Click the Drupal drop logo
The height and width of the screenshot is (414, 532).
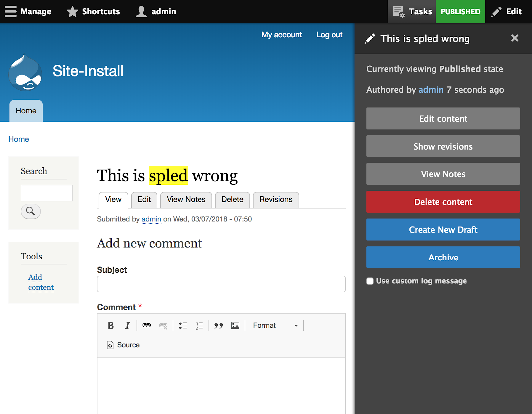tap(25, 72)
